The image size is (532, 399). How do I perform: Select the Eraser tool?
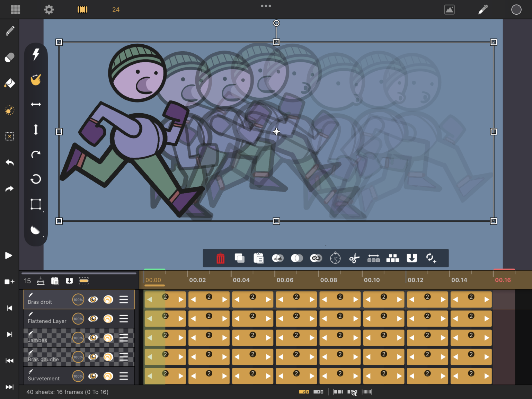coord(9,57)
